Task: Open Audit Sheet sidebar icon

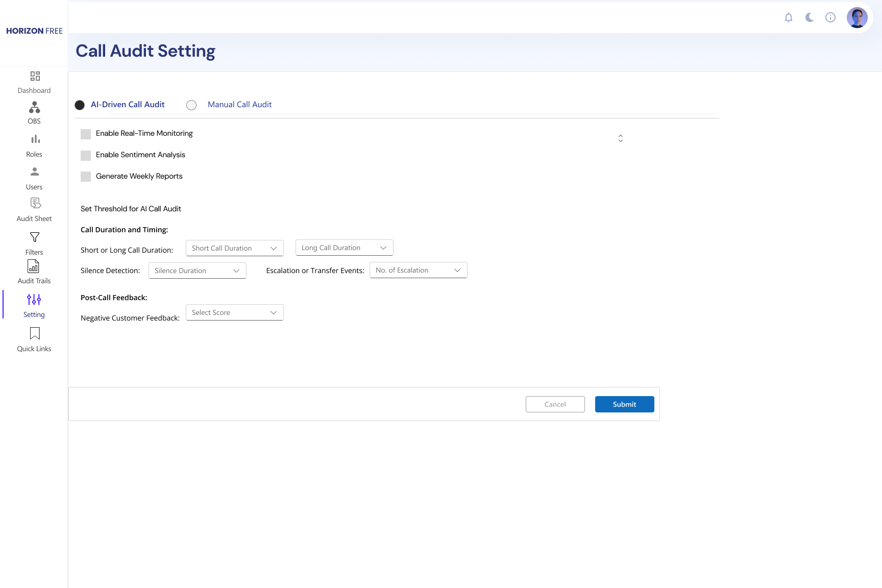Action: click(35, 204)
